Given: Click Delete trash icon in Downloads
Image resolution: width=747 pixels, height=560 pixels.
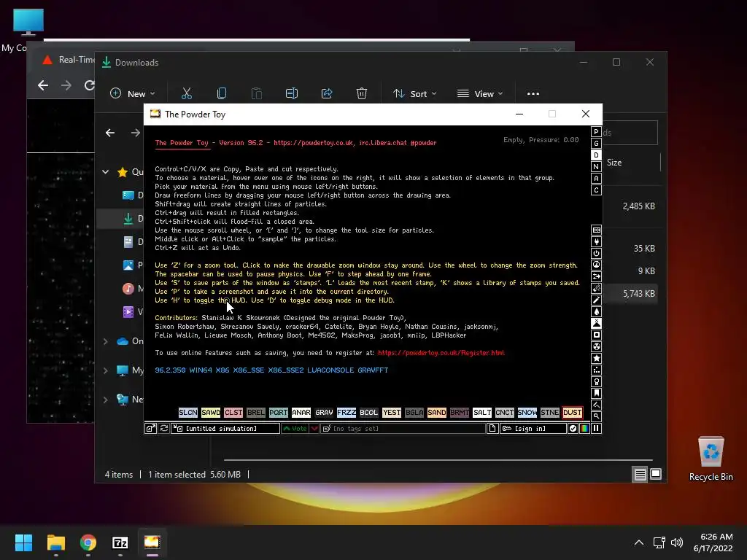Looking at the screenshot, I should [362, 94].
